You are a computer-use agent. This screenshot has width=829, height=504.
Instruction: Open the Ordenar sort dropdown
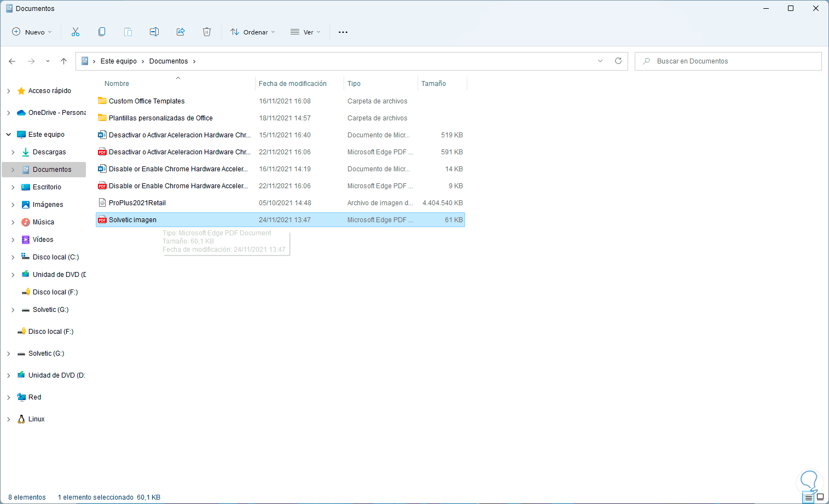click(252, 32)
